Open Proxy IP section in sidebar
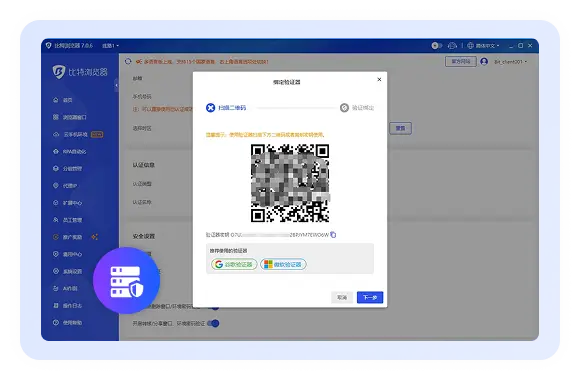Screen dimensions: 580x380 pyautogui.click(x=65, y=186)
